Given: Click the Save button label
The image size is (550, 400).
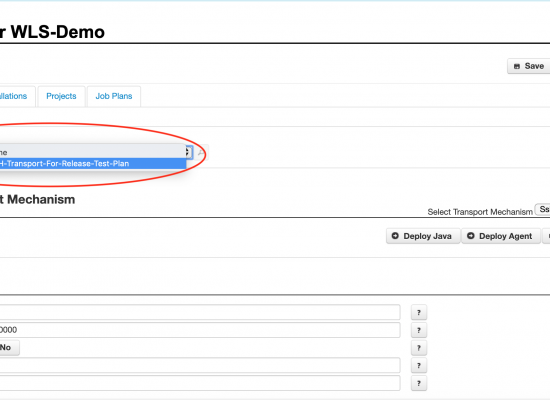Looking at the screenshot, I should point(534,66).
